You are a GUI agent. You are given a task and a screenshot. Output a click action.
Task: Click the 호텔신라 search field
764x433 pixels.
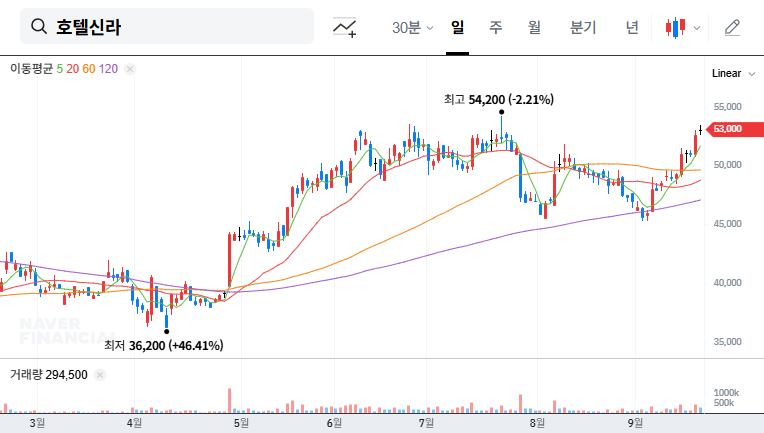click(167, 26)
